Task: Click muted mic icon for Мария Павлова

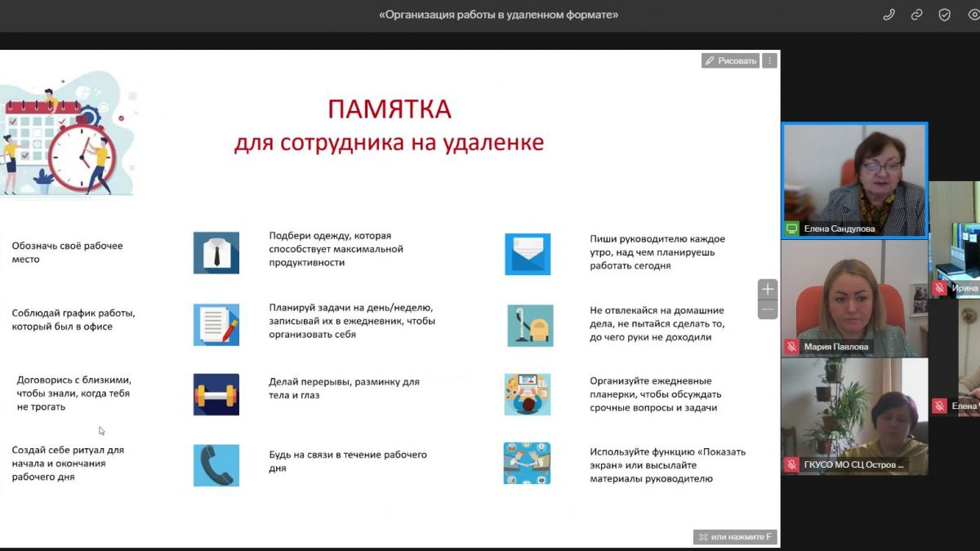Action: (x=791, y=347)
